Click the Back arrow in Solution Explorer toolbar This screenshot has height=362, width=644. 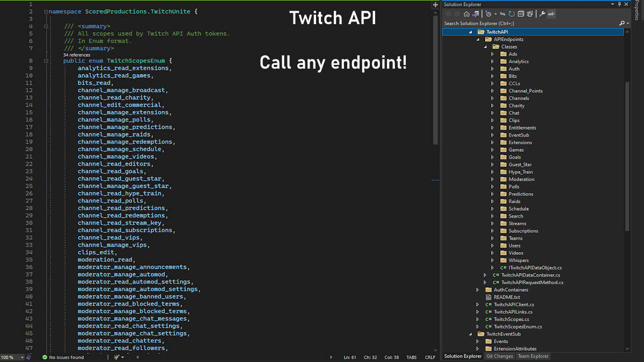click(448, 14)
